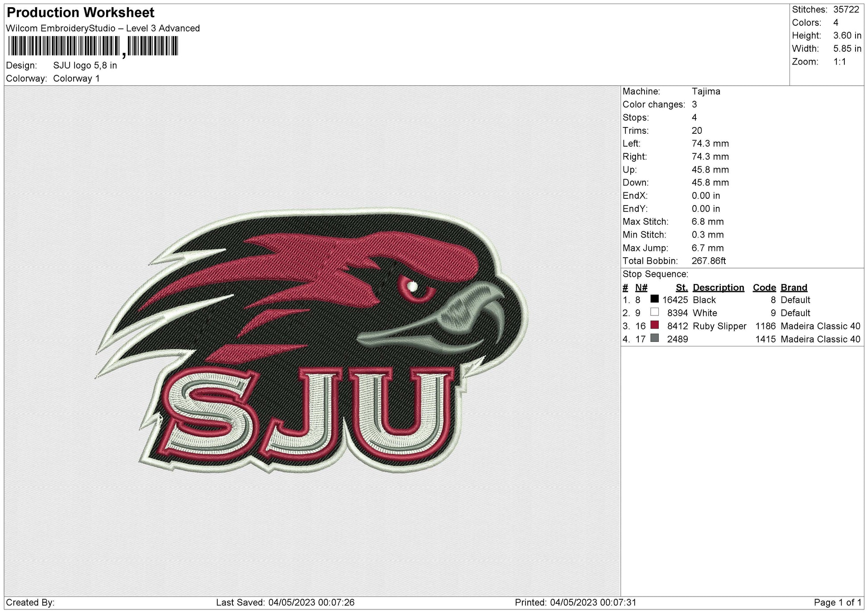Click the EndY value '0.00 in'
Image resolution: width=868 pixels, height=613 pixels.
[x=706, y=209]
